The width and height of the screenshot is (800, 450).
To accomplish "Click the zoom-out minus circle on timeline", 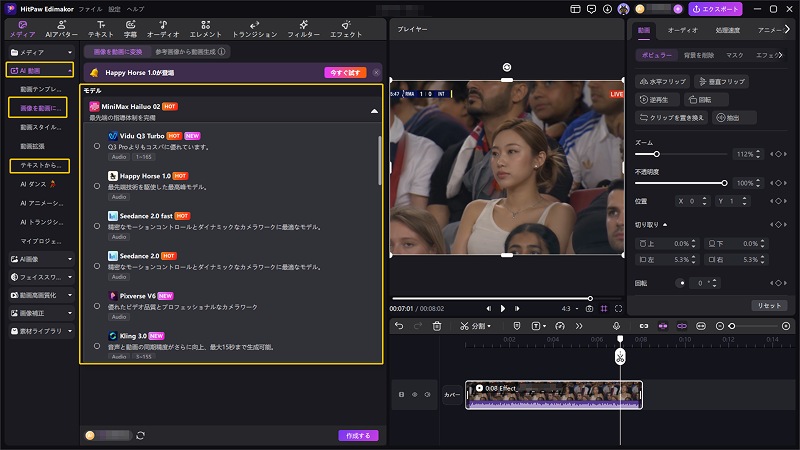I will point(720,326).
